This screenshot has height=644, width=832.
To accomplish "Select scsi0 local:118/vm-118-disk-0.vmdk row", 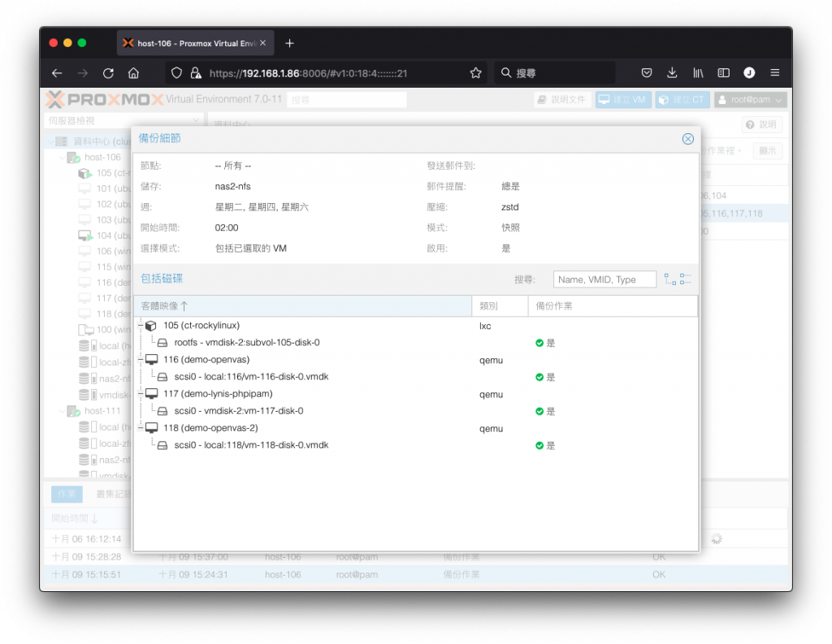I will coord(415,445).
